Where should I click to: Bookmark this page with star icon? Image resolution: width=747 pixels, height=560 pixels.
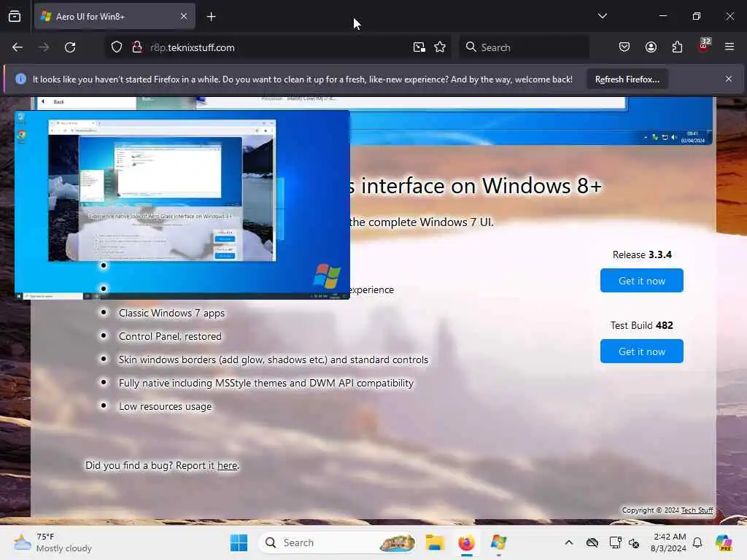pyautogui.click(x=440, y=47)
